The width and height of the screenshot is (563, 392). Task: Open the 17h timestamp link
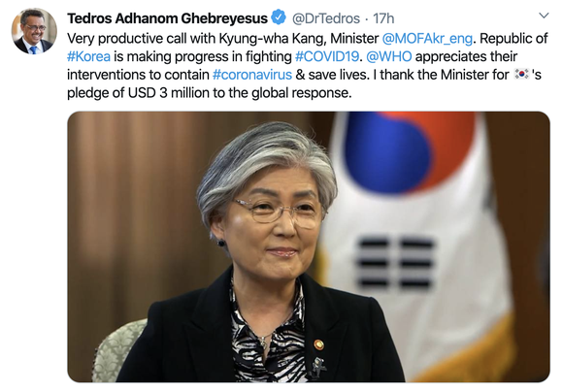tap(383, 17)
